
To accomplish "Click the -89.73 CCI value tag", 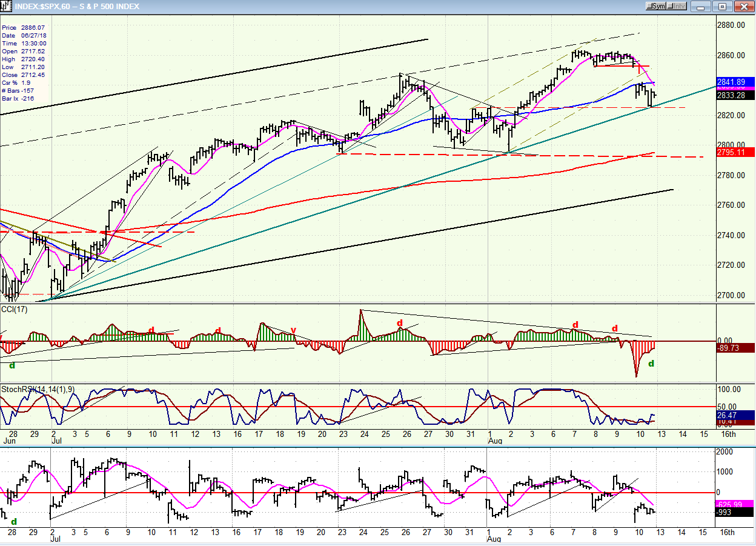I will [x=735, y=348].
